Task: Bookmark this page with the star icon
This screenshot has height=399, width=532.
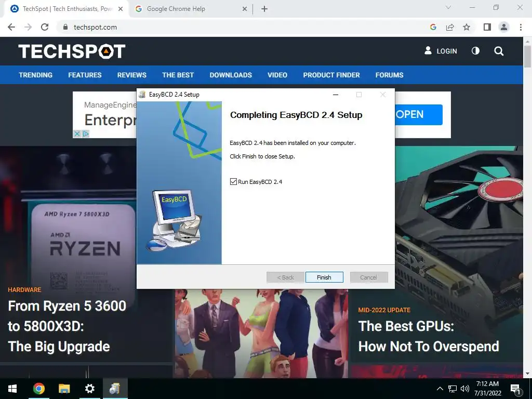Action: click(x=467, y=27)
